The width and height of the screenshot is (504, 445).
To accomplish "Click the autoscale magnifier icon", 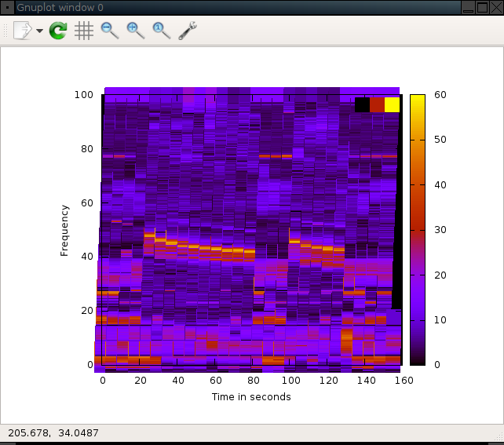I will tap(162, 31).
